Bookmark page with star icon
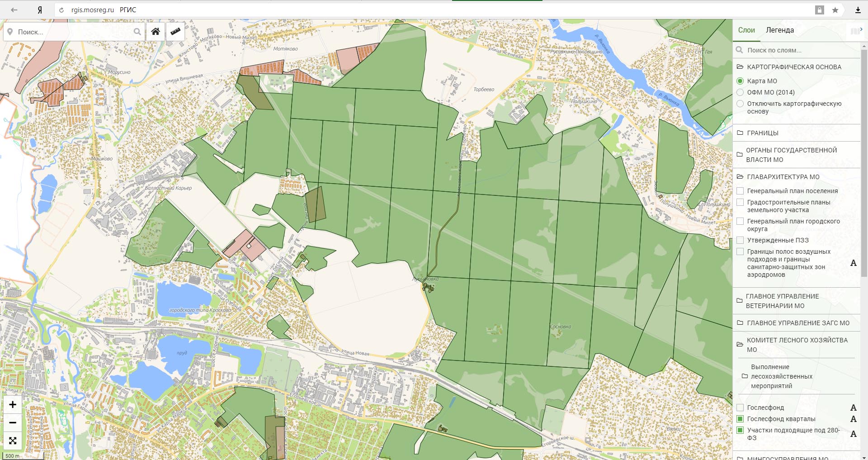 coord(835,10)
